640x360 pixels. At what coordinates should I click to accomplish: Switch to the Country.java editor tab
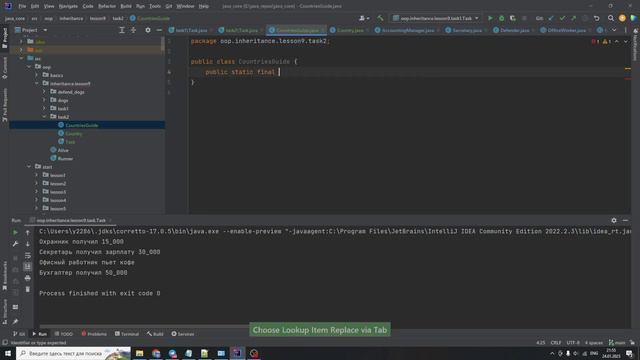(350, 30)
